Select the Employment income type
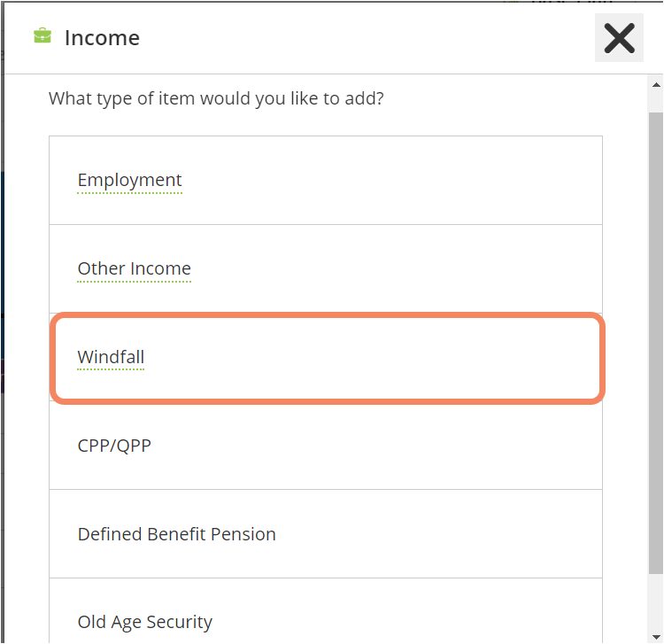 click(325, 181)
